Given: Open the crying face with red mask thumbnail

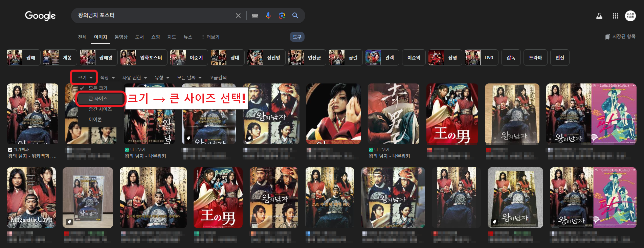Looking at the screenshot, I should click(333, 114).
